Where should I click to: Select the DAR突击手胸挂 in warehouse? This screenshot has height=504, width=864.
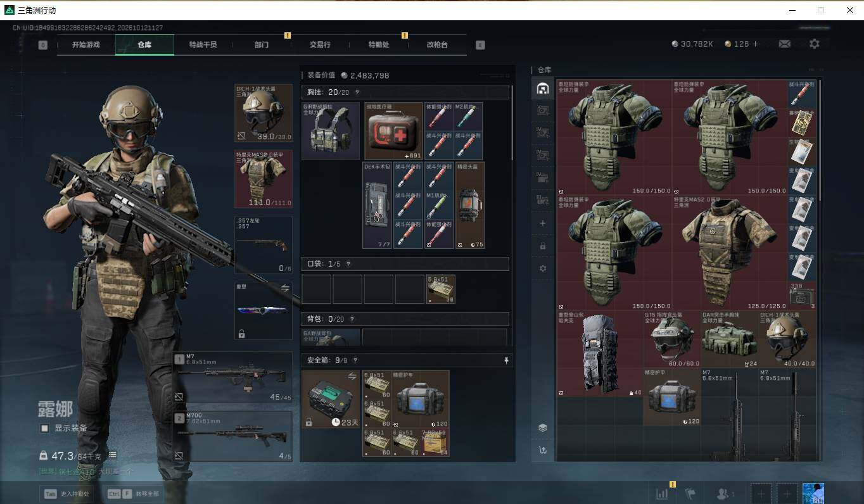pos(730,339)
